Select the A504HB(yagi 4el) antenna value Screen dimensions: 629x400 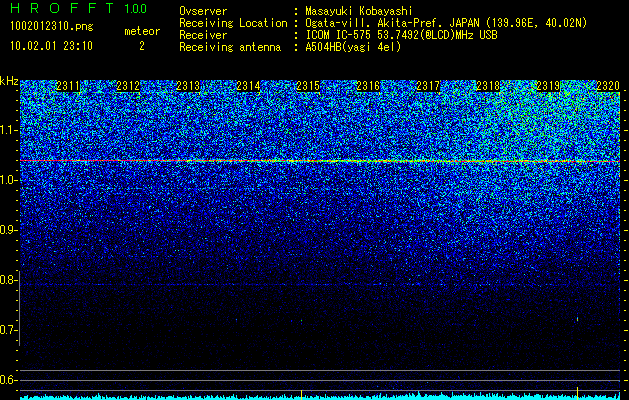353,47
